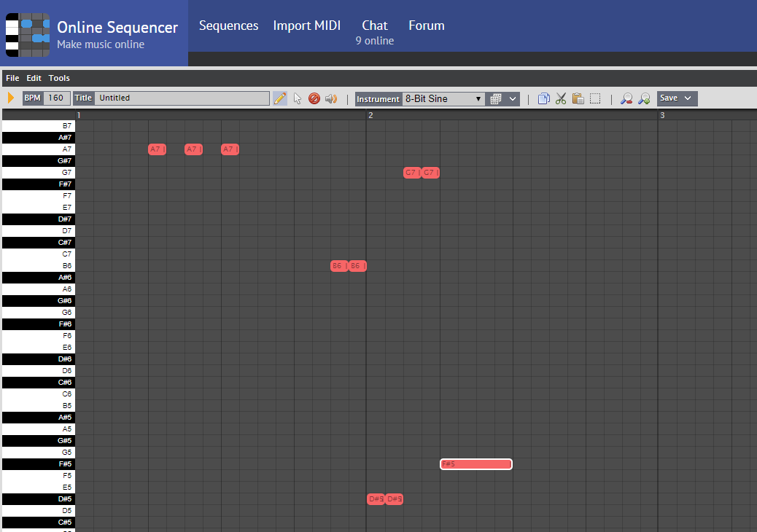Click the Online Sequencer title link
757x532 pixels.
(x=117, y=28)
